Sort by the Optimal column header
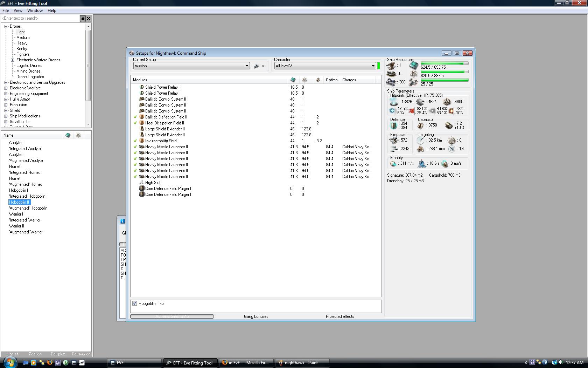588x368 pixels. click(332, 80)
